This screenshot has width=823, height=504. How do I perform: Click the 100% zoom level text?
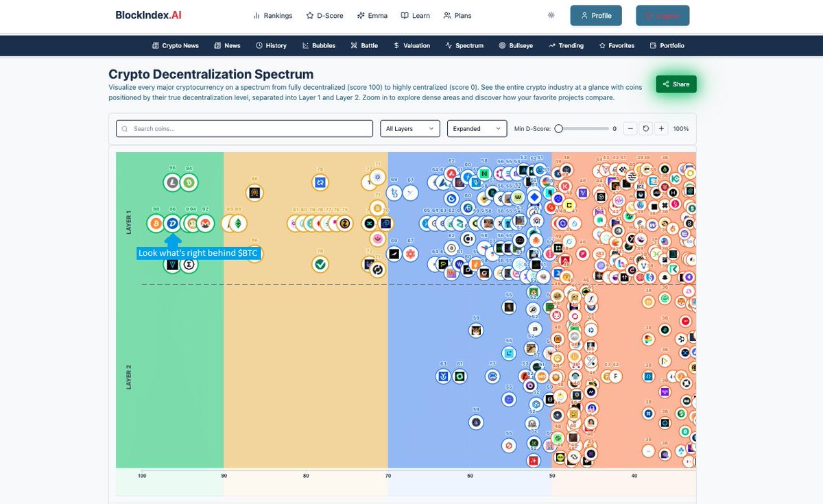point(680,129)
